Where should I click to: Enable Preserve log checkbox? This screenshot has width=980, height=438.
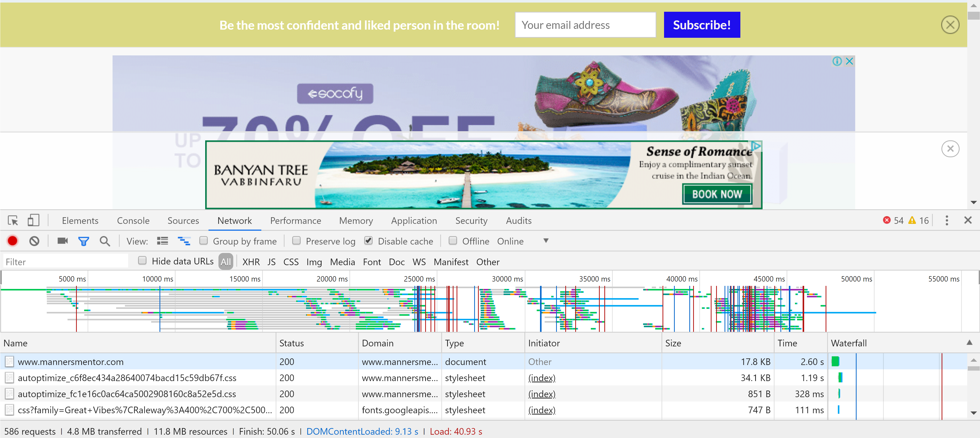296,240
